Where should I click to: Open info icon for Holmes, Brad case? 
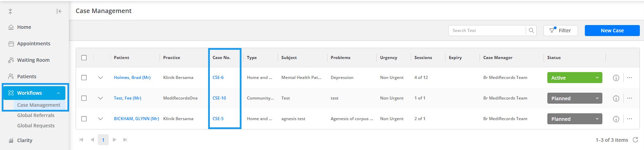(x=616, y=78)
